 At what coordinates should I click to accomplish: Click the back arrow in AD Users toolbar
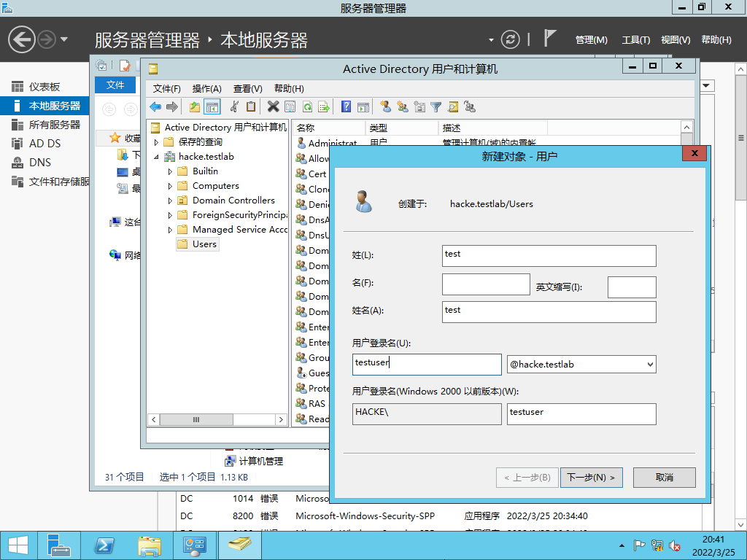point(155,107)
